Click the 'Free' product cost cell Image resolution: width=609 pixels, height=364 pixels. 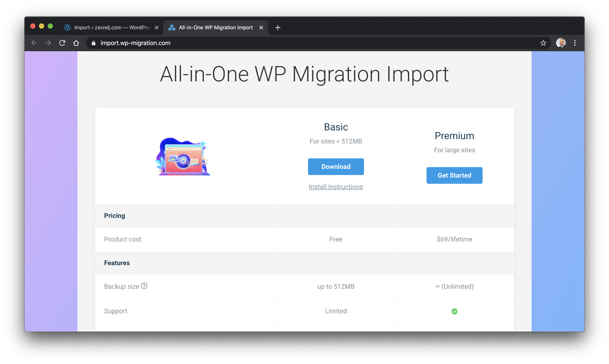point(336,239)
